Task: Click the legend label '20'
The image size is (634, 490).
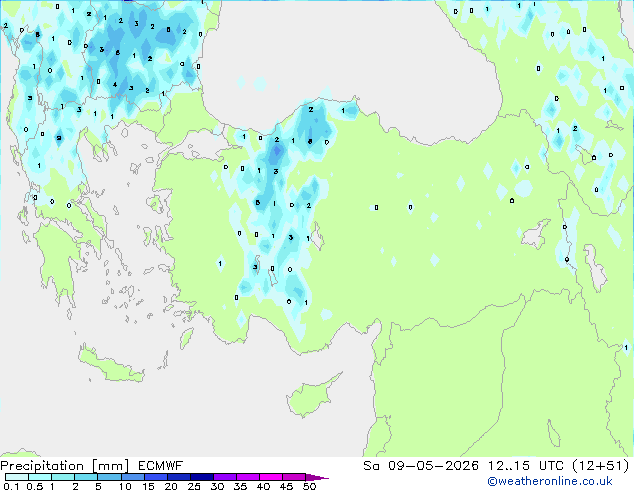Action: [x=171, y=486]
